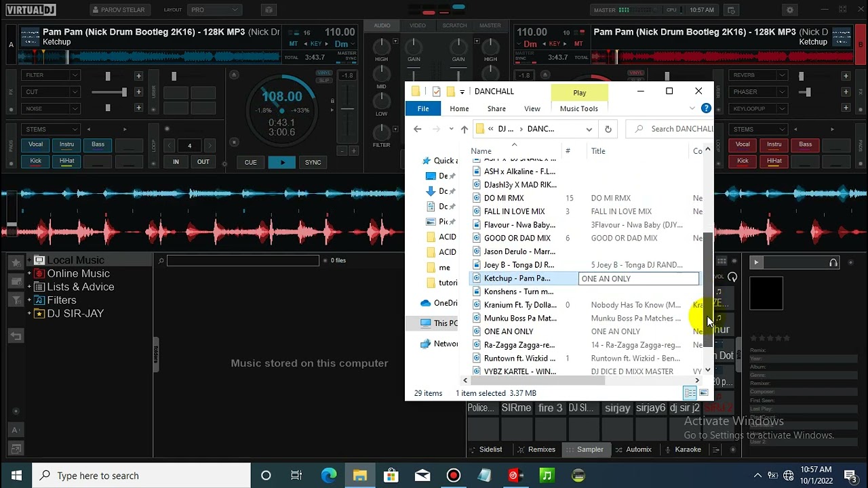Open favorites star in VirtualDJ browser sidebar
This screenshot has height=488, width=868.
16,262
